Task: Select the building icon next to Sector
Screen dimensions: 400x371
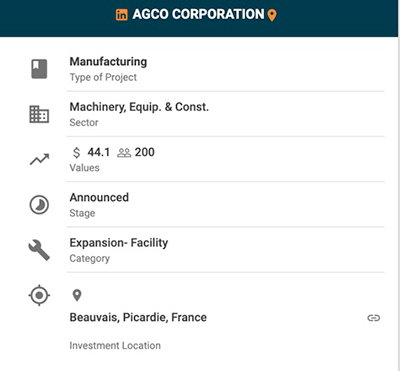Action: [39, 114]
